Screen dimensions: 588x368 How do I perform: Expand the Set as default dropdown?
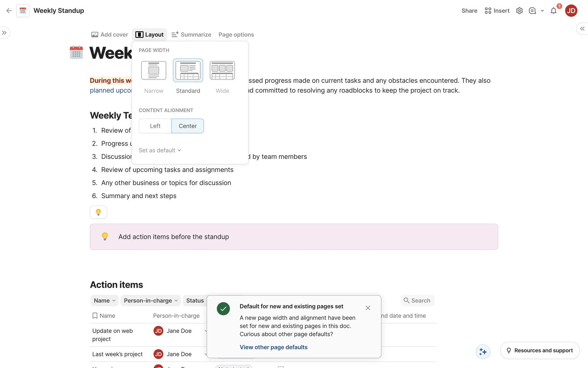(x=160, y=150)
